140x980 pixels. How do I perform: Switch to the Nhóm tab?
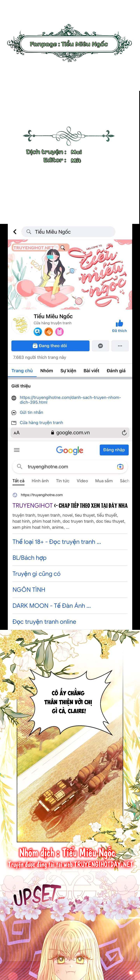46,371
